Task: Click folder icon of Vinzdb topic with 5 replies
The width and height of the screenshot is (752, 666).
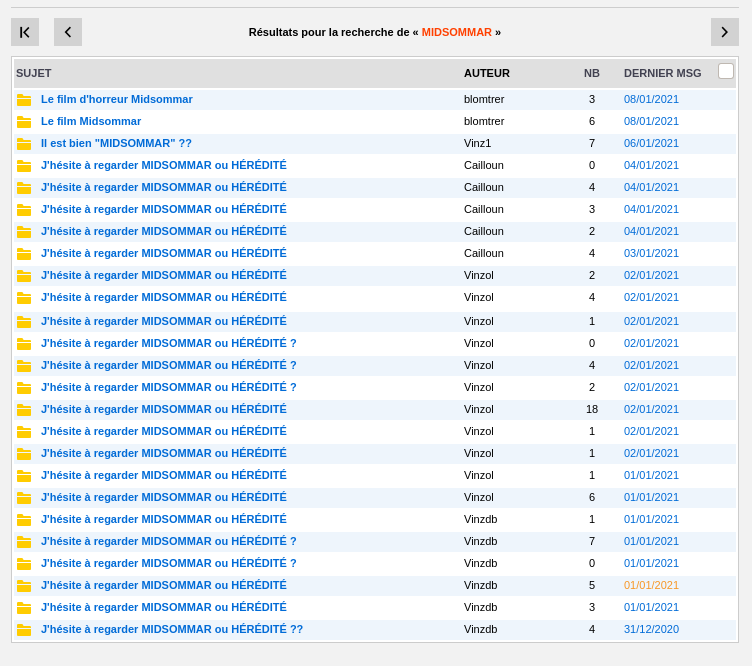Action: click(x=24, y=586)
